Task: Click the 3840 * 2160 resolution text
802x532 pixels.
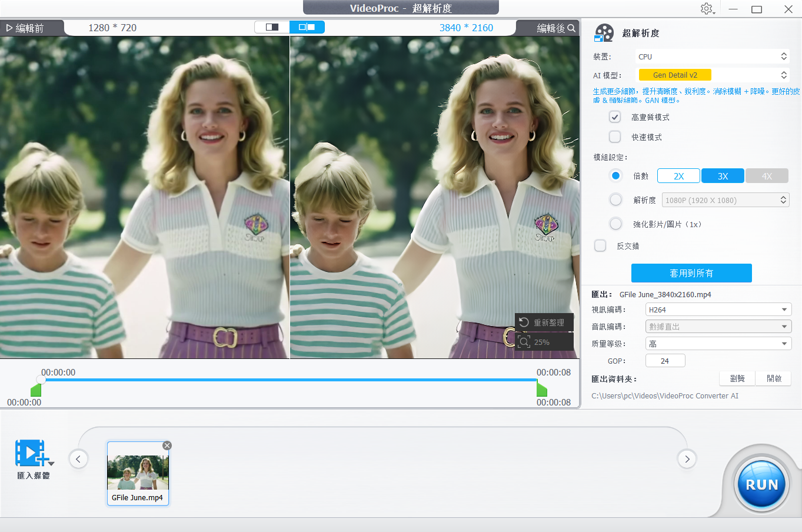Action: pos(466,28)
